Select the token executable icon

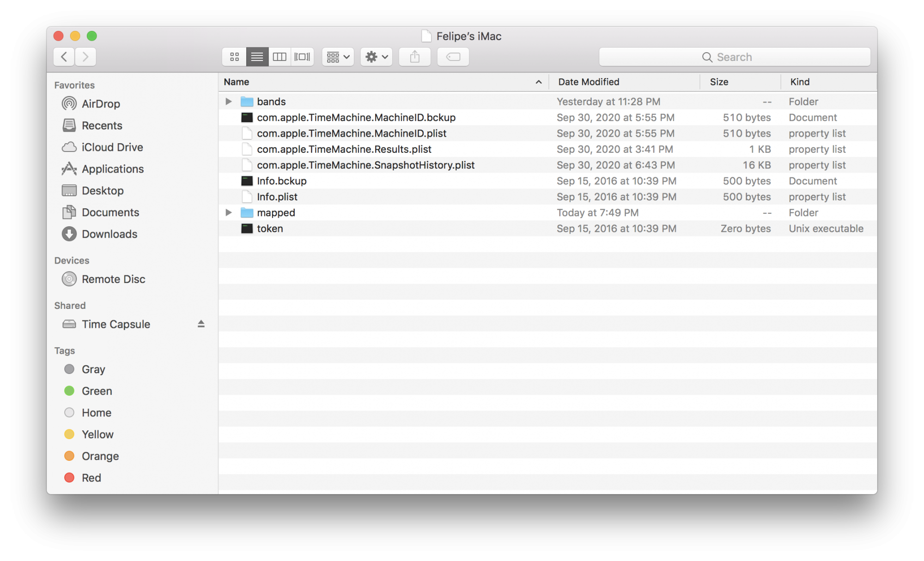[247, 228]
